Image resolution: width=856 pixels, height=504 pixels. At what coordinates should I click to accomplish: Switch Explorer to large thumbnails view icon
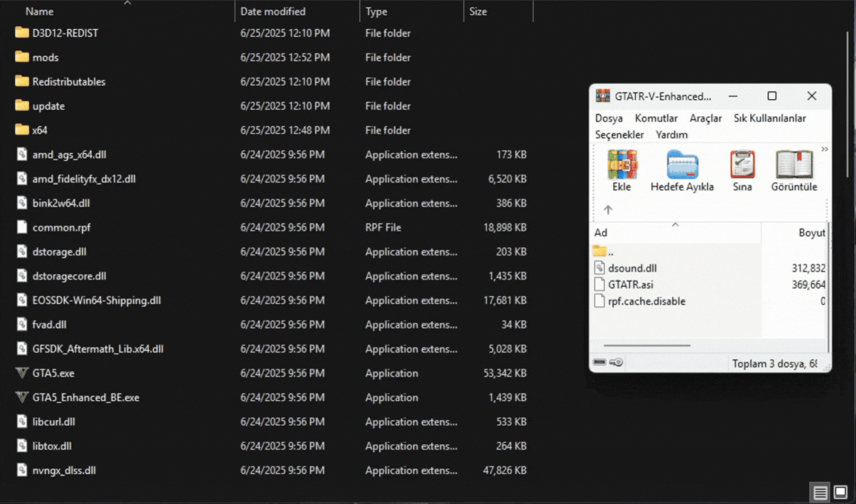(x=840, y=492)
